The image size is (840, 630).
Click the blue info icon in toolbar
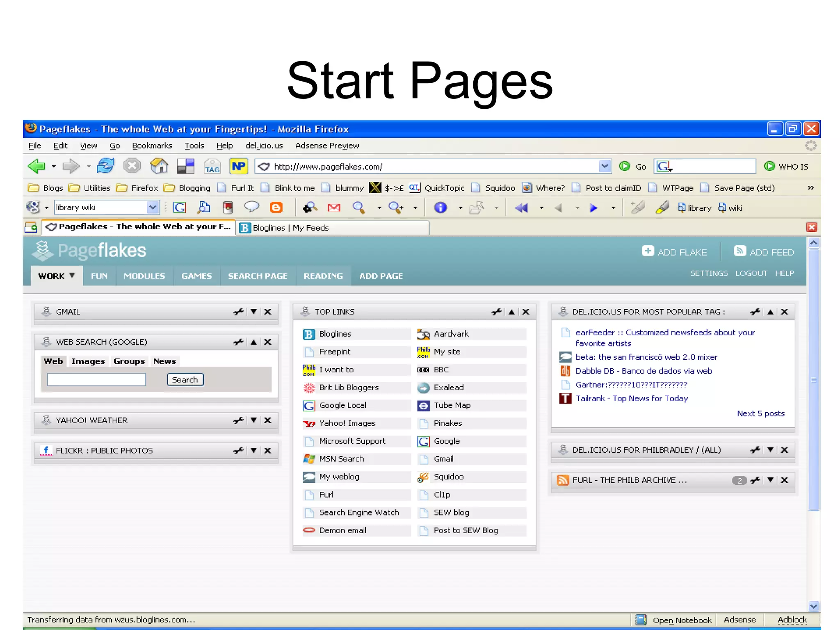(441, 208)
